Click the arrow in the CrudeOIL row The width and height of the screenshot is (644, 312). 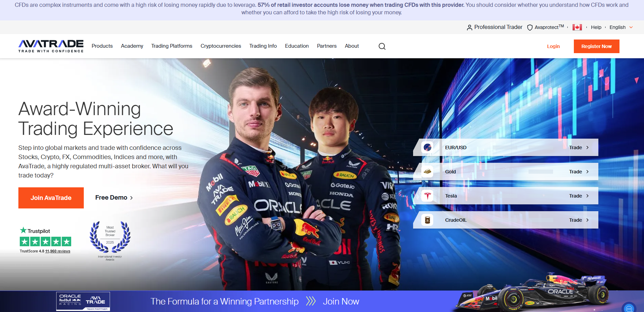point(587,220)
